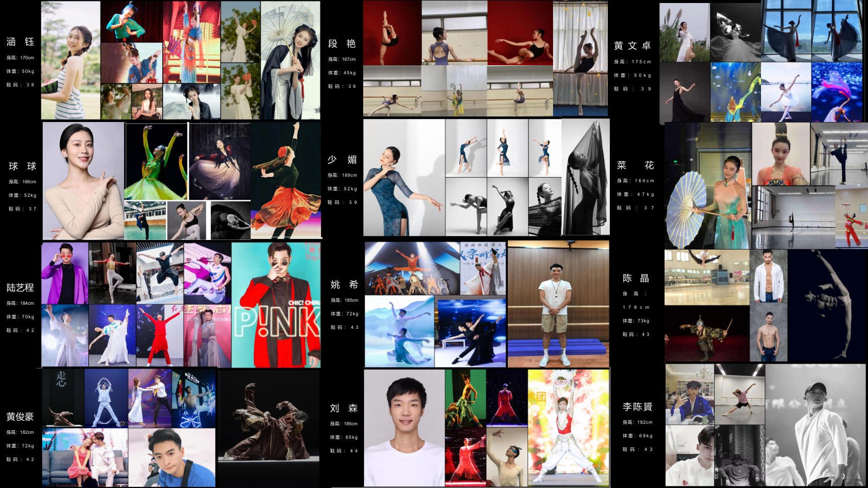Screen dimensions: 868x488
Task: Click the weight text 69kg
Action: pyautogui.click(x=646, y=436)
